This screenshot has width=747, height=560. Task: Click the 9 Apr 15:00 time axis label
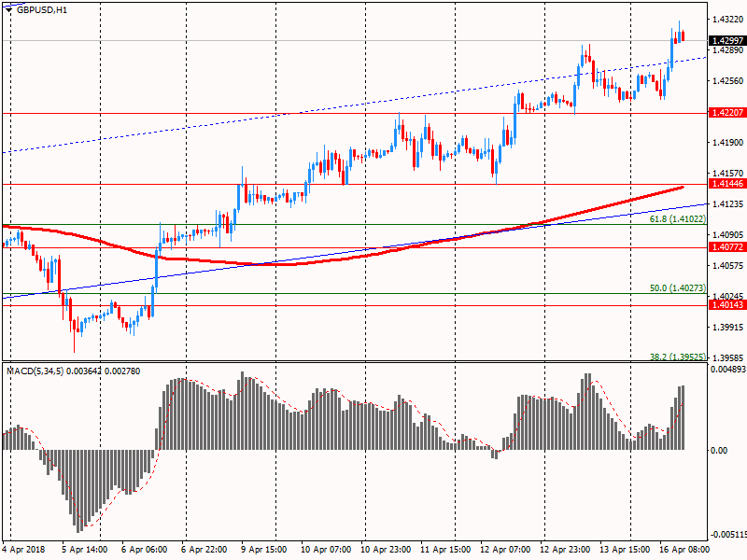(x=264, y=550)
